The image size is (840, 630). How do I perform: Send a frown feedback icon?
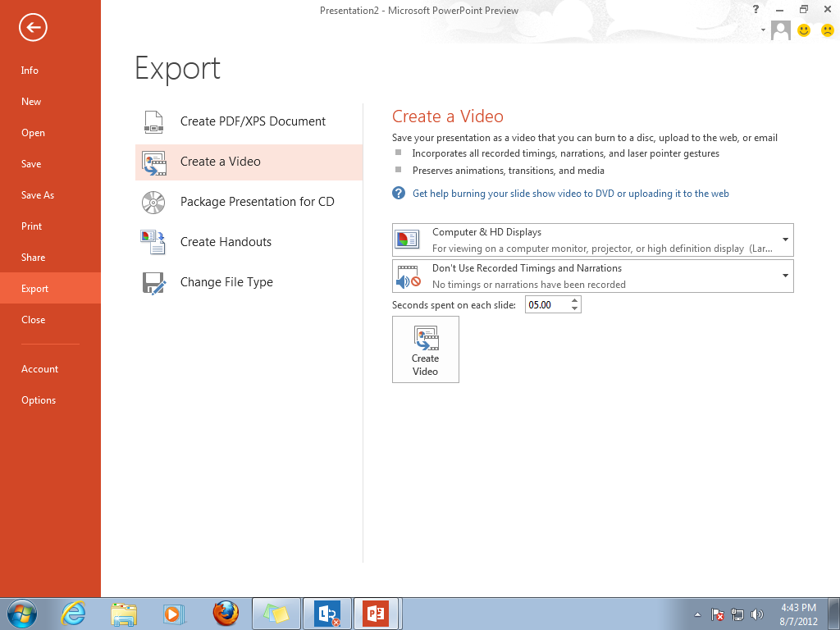827,30
